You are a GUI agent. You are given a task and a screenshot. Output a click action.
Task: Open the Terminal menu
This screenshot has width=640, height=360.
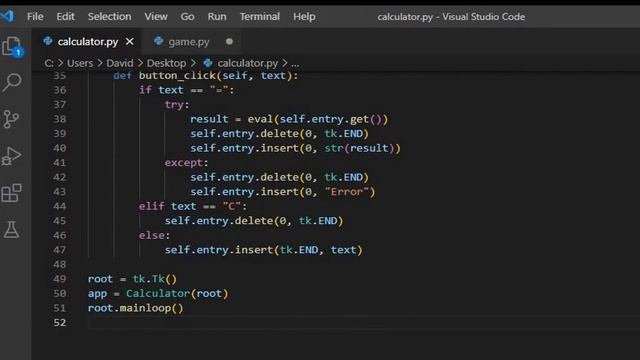point(260,17)
